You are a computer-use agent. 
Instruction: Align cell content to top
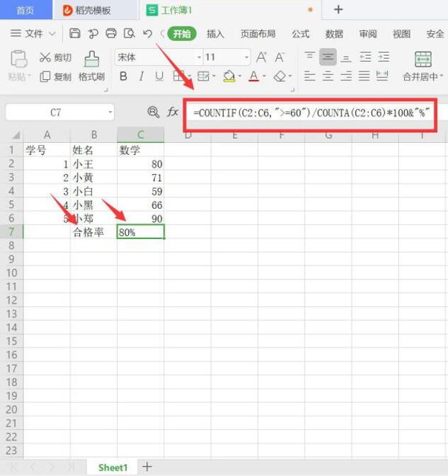pos(309,56)
